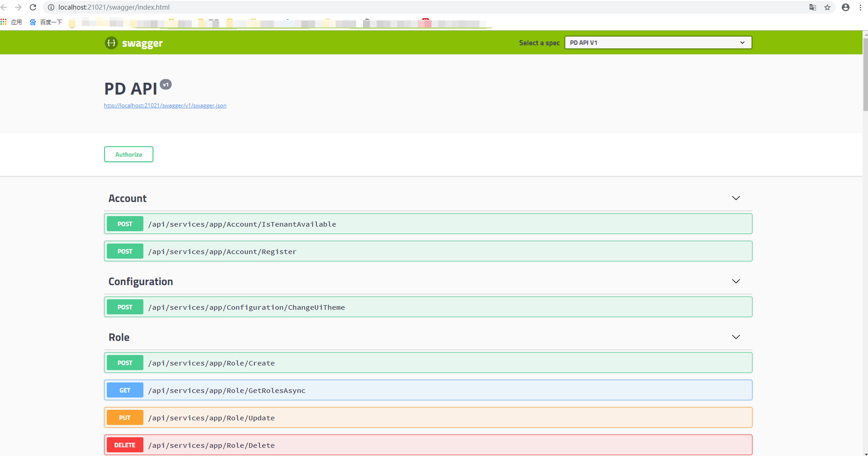Click the site info icon in address bar
Viewport: 868px width, 456px height.
[x=51, y=7]
